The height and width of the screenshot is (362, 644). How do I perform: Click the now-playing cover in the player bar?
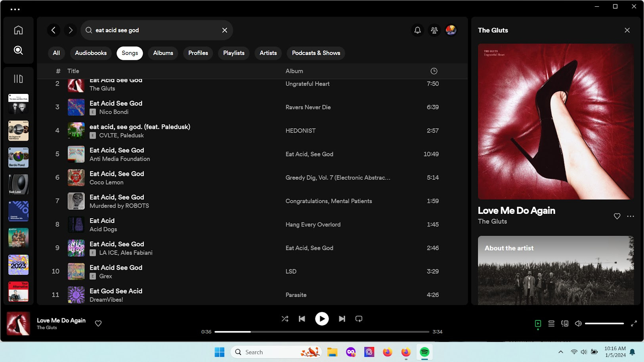point(18,324)
